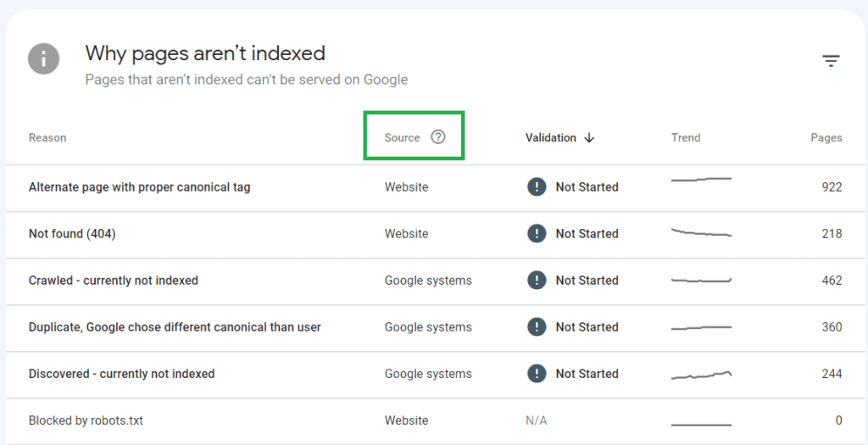
Task: Click trend sparkline for Duplicate, Google chose row
Action: pyautogui.click(x=701, y=328)
